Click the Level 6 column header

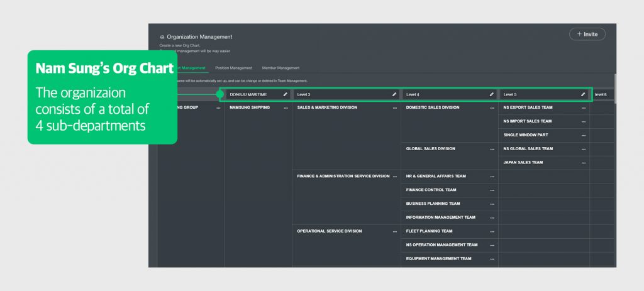click(x=601, y=94)
